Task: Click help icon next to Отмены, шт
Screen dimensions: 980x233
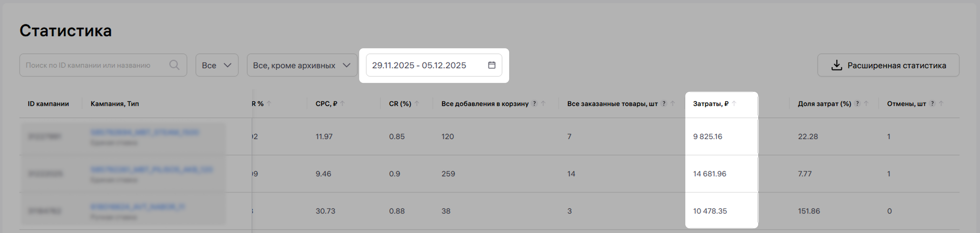Action: point(932,104)
